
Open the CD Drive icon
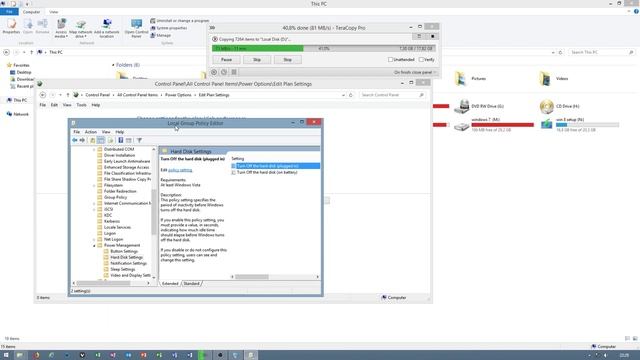click(x=547, y=107)
